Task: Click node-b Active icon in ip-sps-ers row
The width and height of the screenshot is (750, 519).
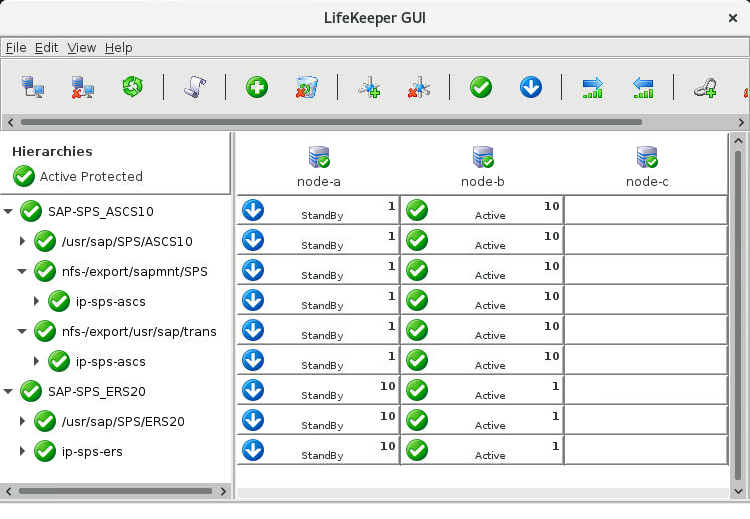Action: click(x=417, y=450)
